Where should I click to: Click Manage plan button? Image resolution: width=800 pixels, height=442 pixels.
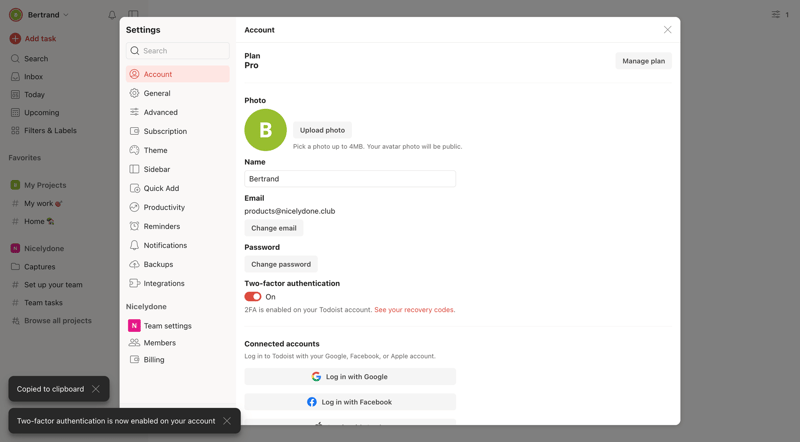(x=643, y=61)
